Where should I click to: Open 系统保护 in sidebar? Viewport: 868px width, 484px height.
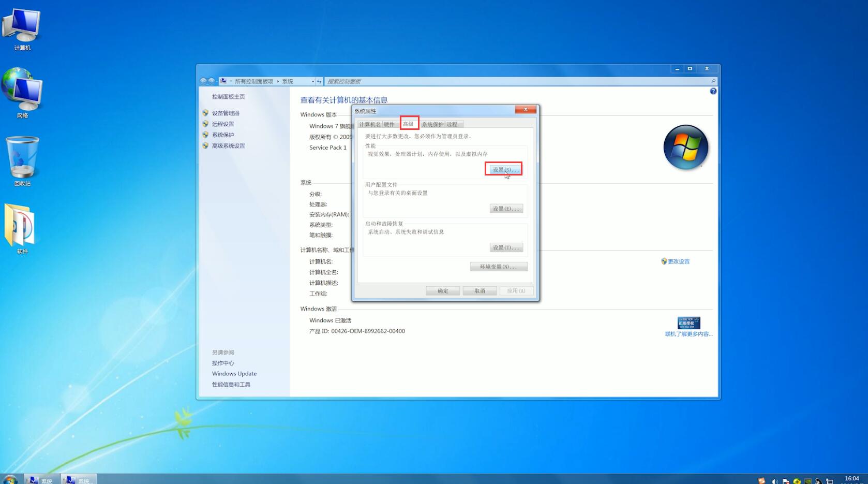click(x=223, y=135)
